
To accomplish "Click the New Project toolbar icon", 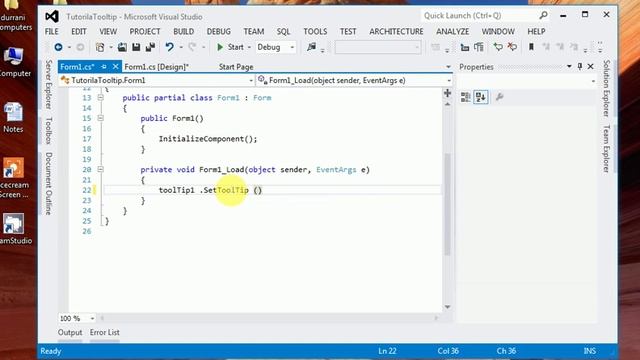I will [x=100, y=47].
